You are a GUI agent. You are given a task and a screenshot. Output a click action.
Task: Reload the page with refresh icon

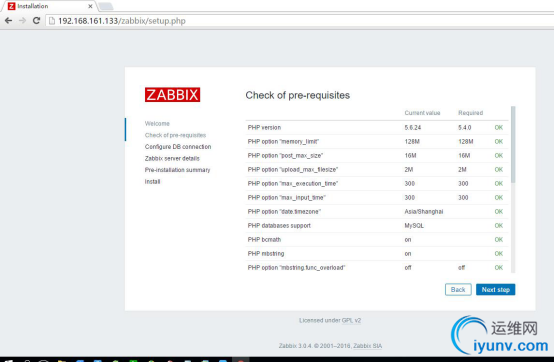tap(36, 21)
